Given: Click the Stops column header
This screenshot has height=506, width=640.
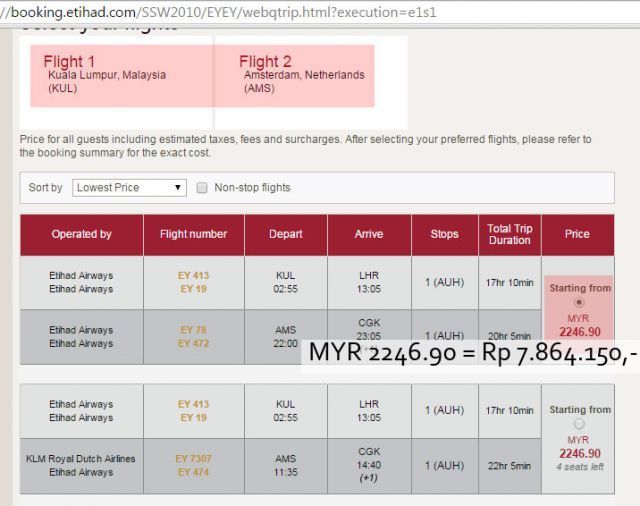Looking at the screenshot, I should click(444, 234).
